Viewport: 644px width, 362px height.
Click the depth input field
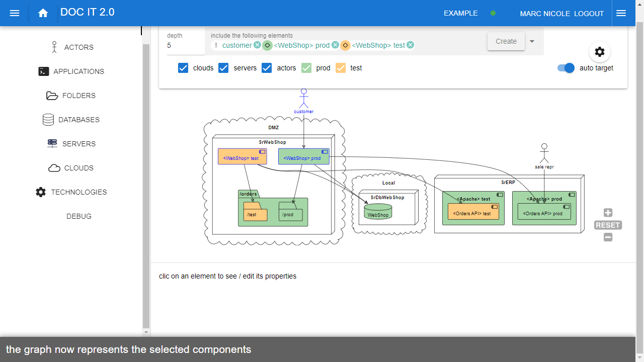coord(184,45)
